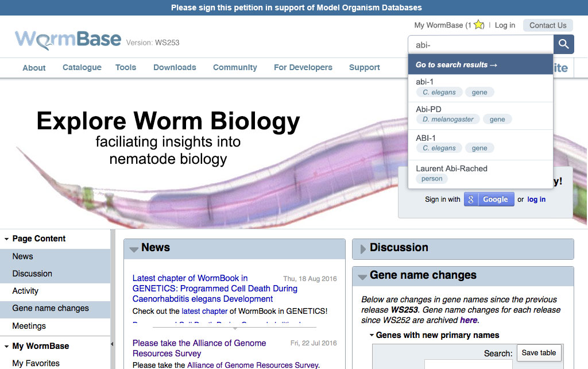The height and width of the screenshot is (369, 588).
Task: Click Go to search results
Action: pyautogui.click(x=457, y=65)
